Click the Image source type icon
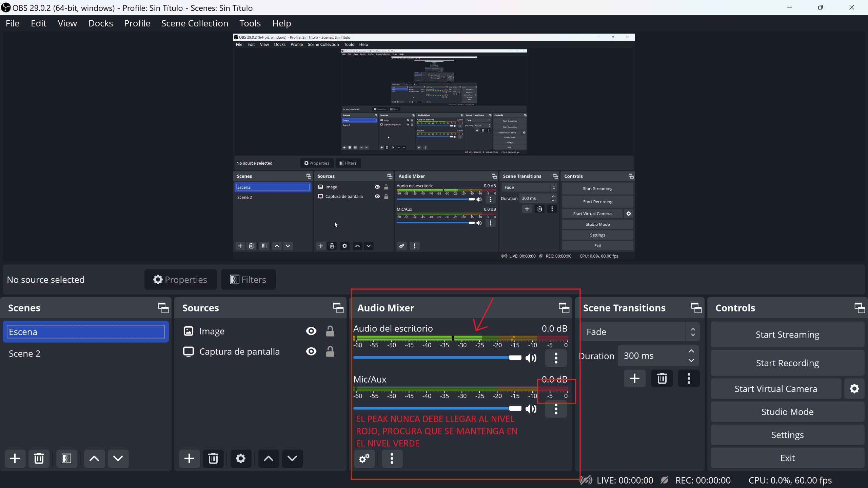 click(x=188, y=331)
